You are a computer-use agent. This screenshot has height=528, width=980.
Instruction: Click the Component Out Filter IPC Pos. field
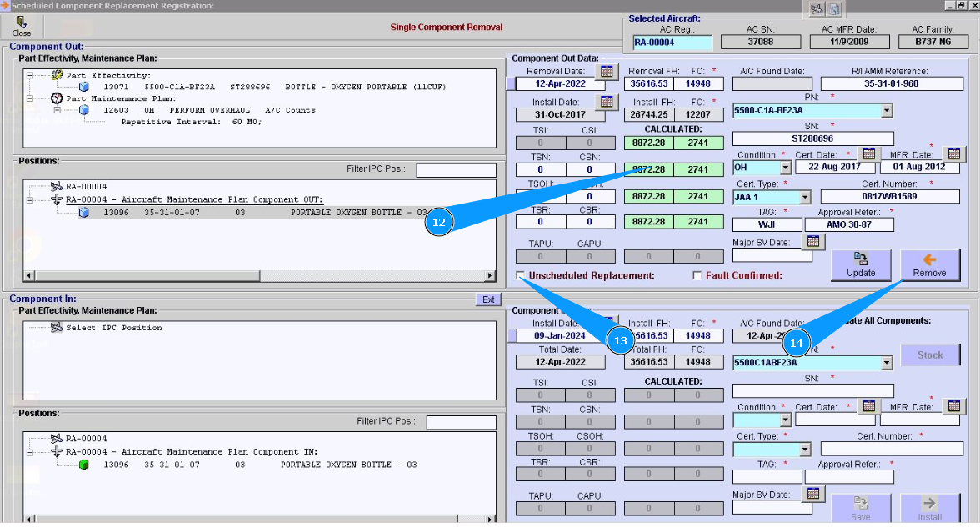[x=455, y=170]
